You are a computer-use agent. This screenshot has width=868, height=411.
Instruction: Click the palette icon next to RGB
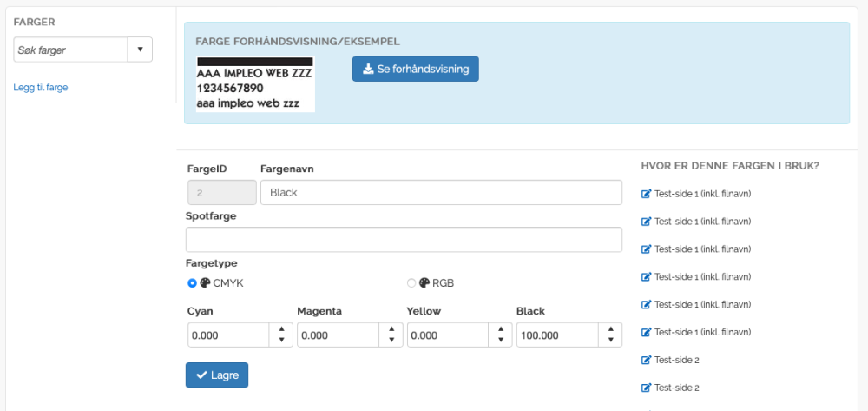click(424, 282)
